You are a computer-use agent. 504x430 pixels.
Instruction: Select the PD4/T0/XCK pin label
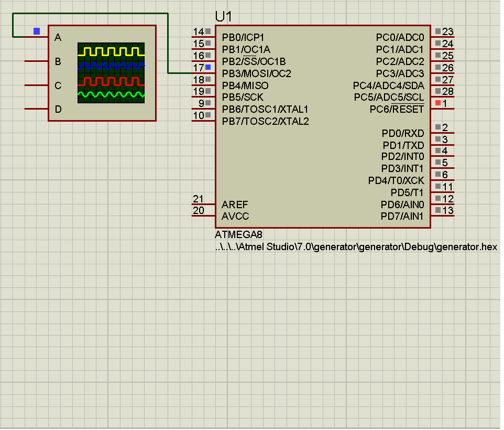396,181
